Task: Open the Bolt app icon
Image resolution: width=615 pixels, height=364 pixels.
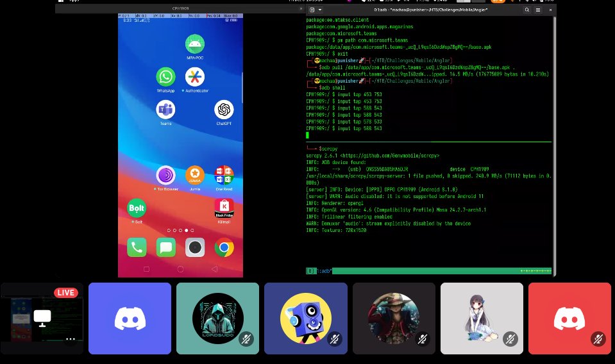Action: [137, 208]
